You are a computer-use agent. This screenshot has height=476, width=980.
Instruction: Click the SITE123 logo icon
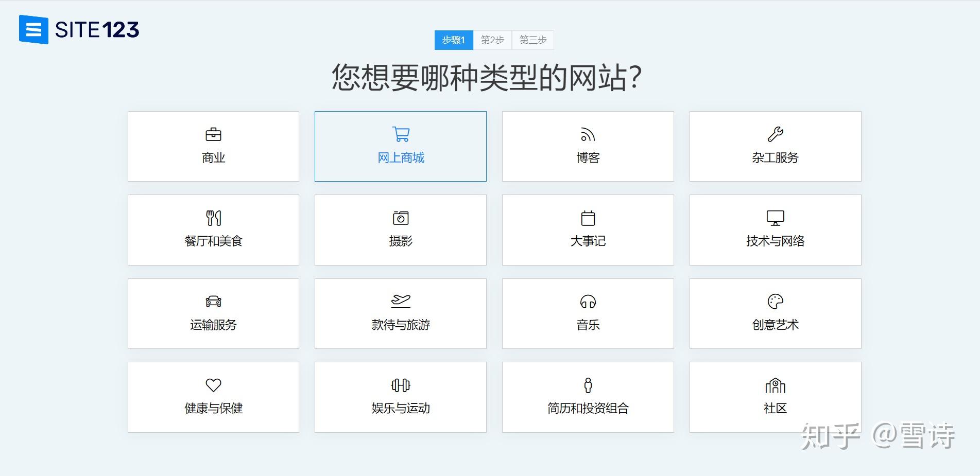click(33, 30)
